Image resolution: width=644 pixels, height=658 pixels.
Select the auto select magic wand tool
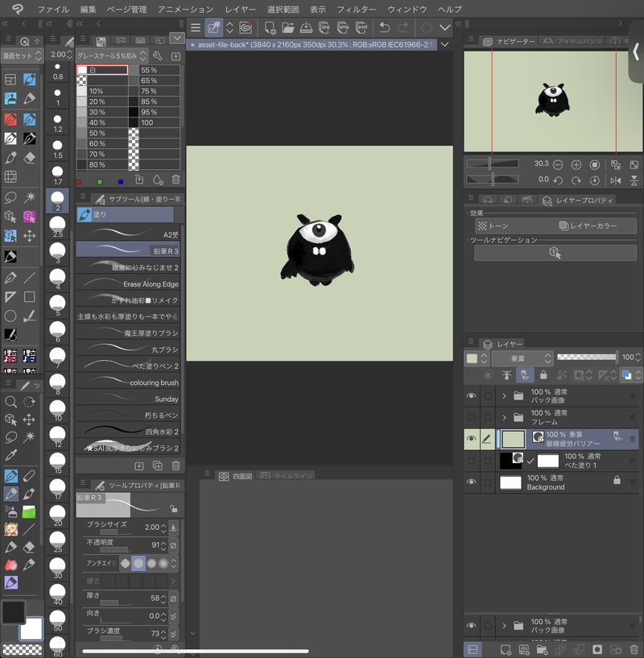point(29,197)
